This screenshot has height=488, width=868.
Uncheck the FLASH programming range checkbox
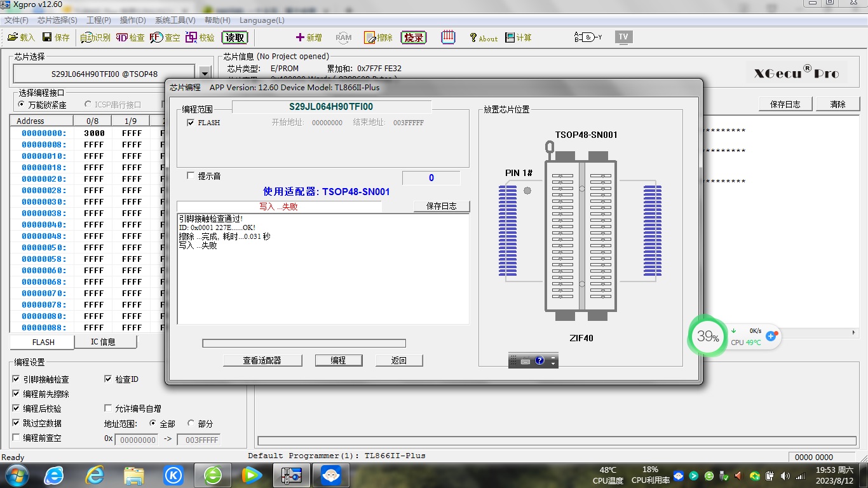[x=191, y=123]
